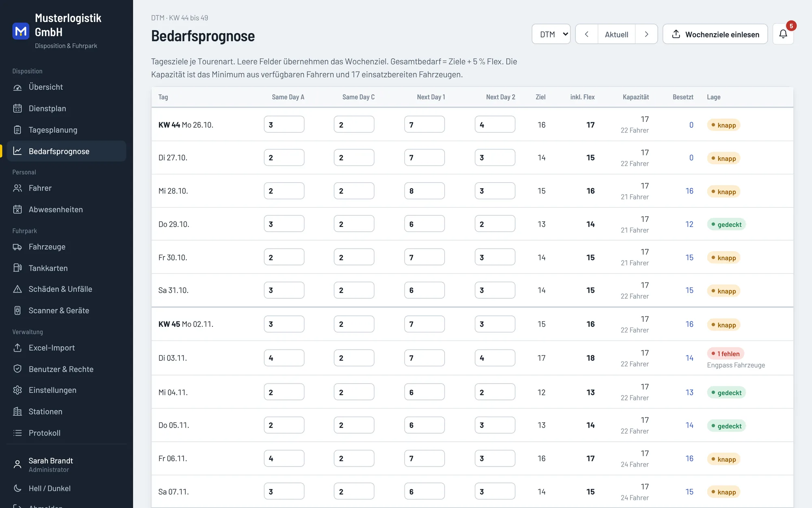Click the Tagesplanung clipboard icon

[x=17, y=130]
